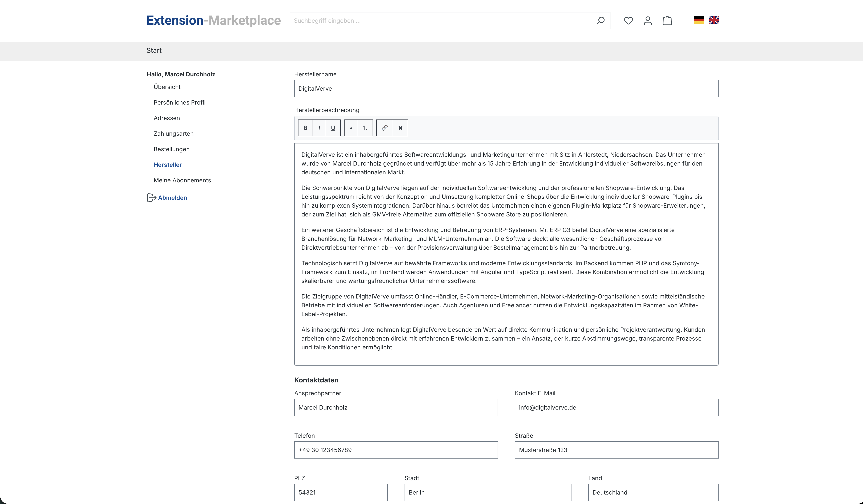Click the search magnifier icon
The height and width of the screenshot is (504, 863).
(x=600, y=21)
